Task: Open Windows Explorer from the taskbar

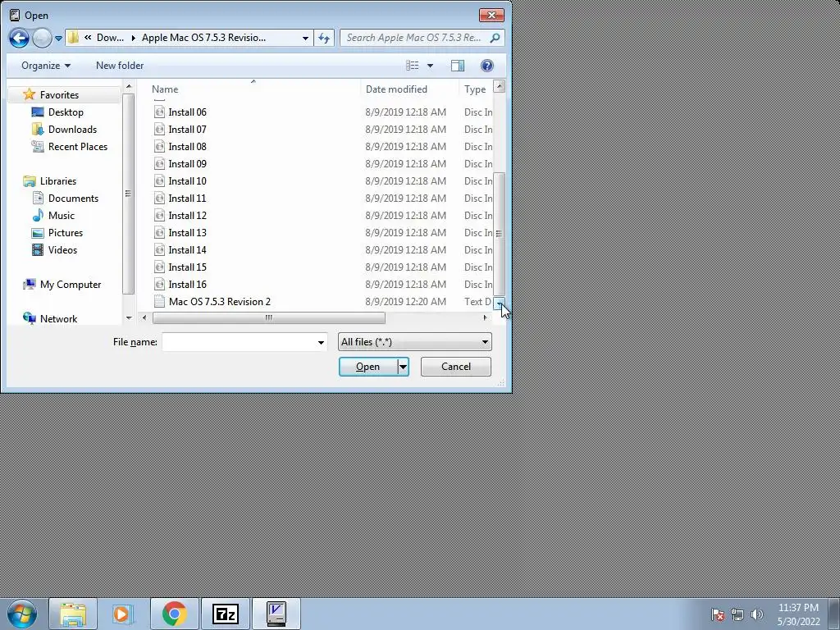Action: coord(73,614)
